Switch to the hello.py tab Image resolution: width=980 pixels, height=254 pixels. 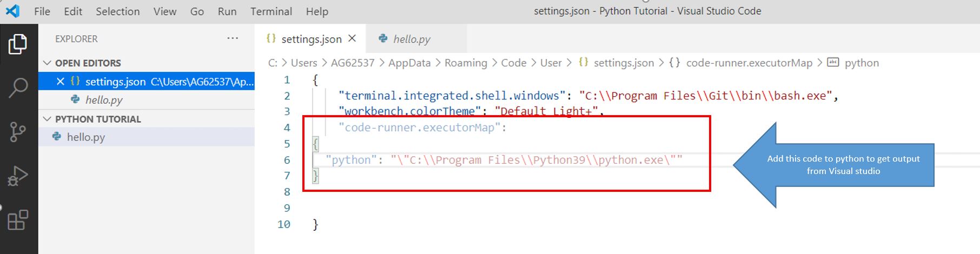pos(416,38)
